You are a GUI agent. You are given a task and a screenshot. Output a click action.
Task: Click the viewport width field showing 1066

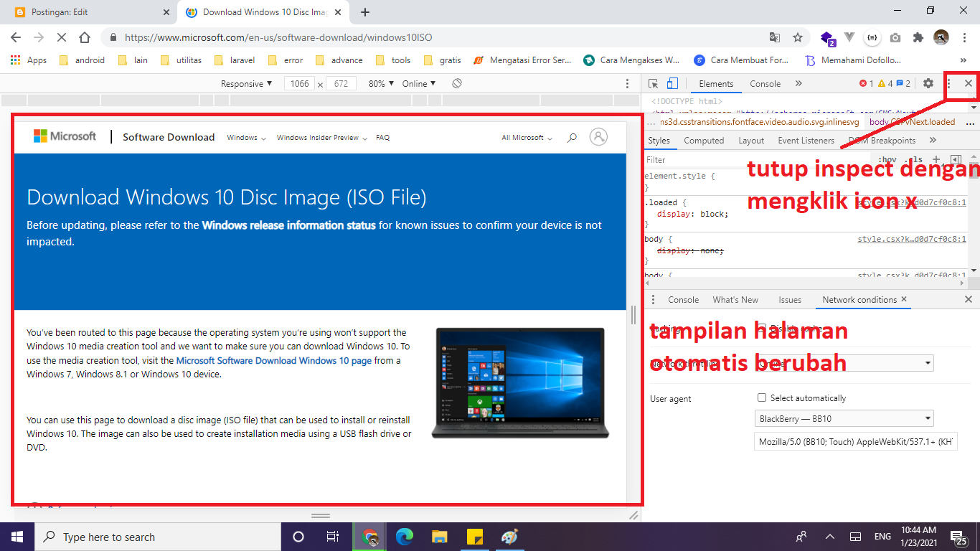coord(300,83)
